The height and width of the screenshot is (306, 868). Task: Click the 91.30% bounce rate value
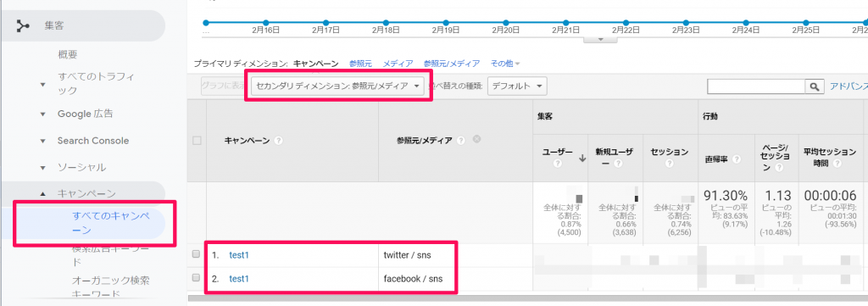tap(726, 196)
